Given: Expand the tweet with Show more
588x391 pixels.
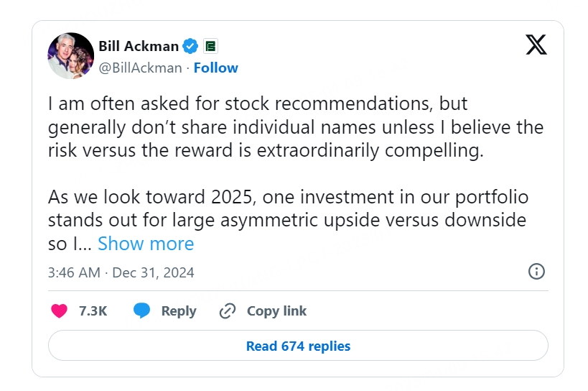Looking at the screenshot, I should click(x=146, y=244).
